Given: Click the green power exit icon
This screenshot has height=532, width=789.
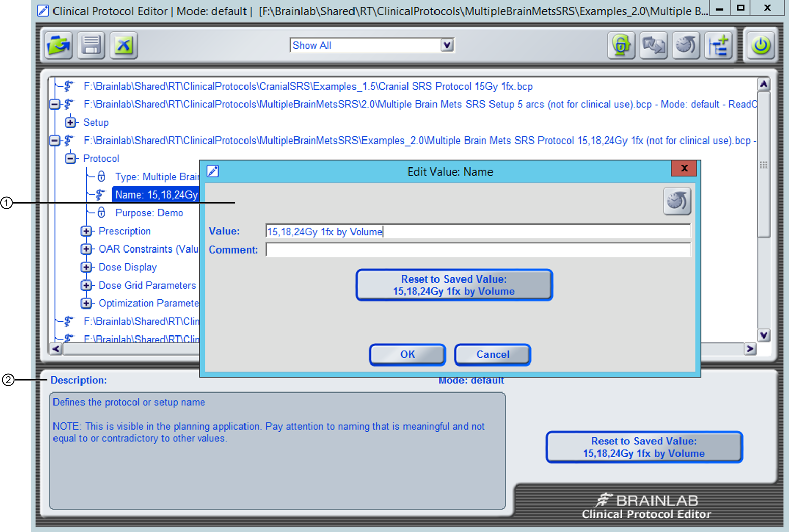Looking at the screenshot, I should [761, 45].
